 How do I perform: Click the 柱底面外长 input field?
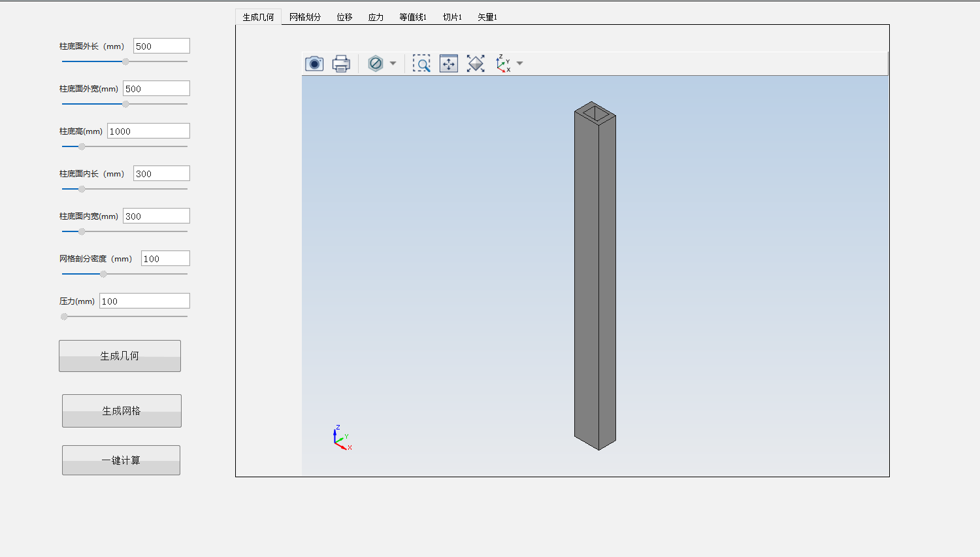(161, 46)
